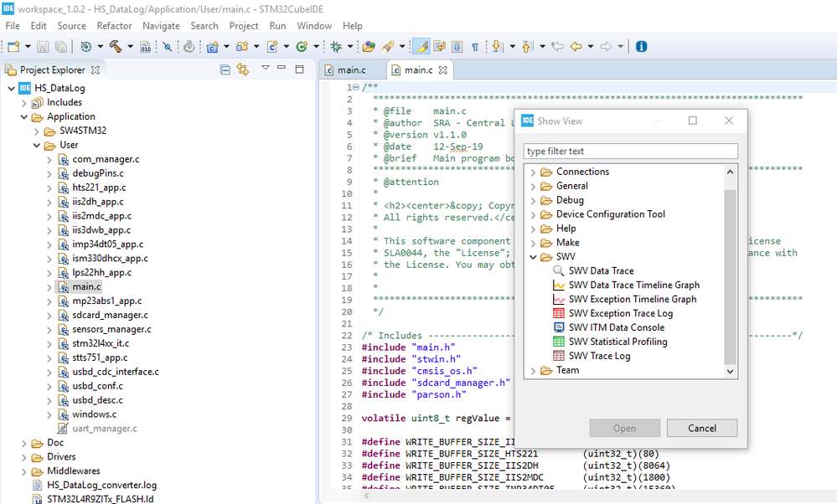
Task: Click the Open Type toolbar icon
Action: tap(369, 47)
